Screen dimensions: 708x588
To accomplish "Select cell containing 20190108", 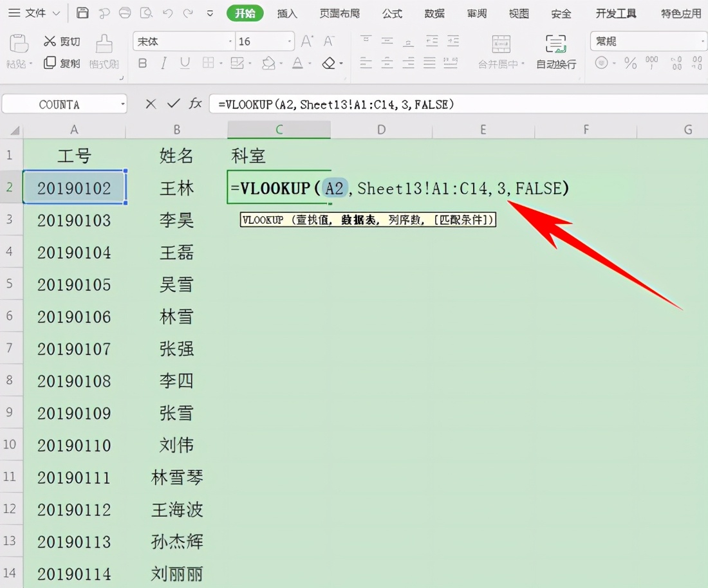I will 74,381.
